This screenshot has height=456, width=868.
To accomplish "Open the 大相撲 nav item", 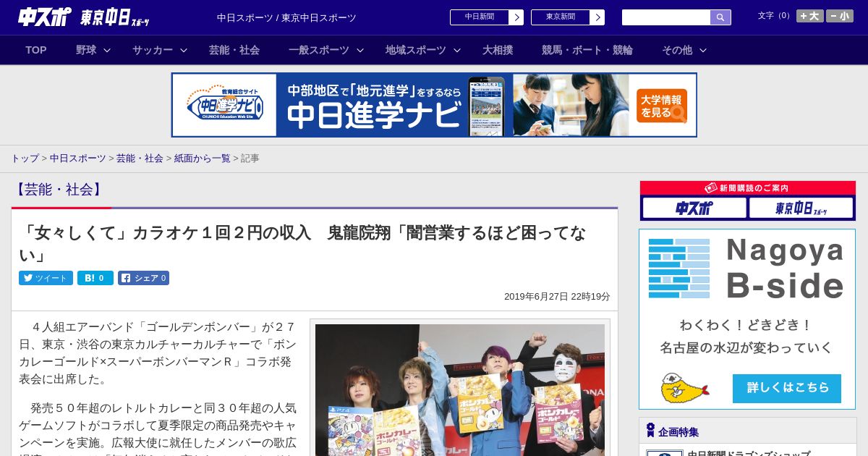I will pos(498,50).
